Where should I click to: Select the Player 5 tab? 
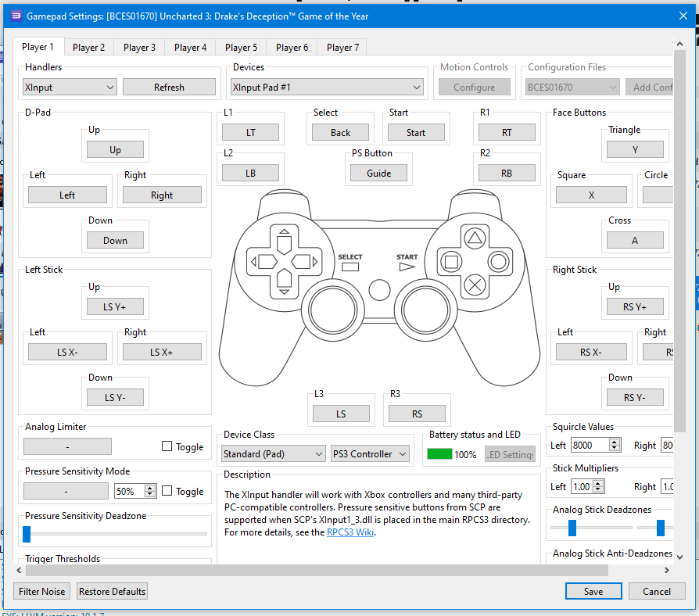click(x=241, y=48)
